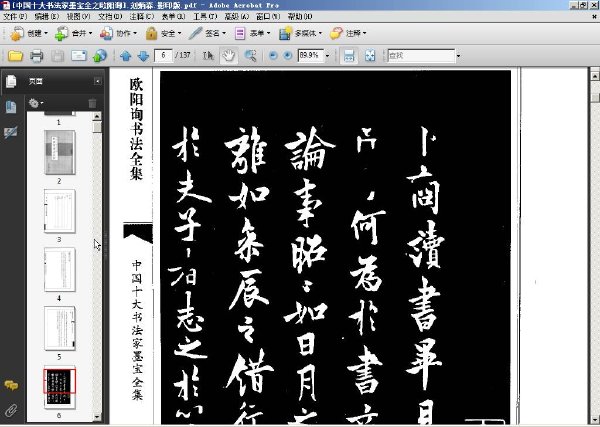
Task: Click the Open file folder icon
Action: pos(16,56)
